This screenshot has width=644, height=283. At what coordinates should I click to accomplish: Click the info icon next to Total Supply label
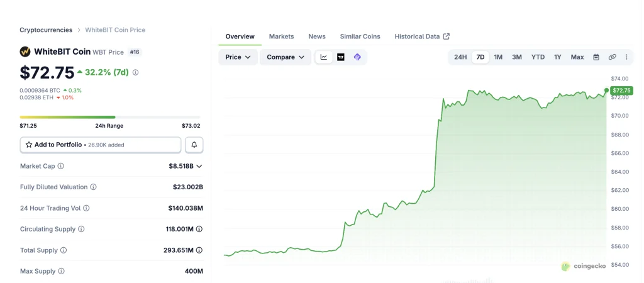(64, 250)
